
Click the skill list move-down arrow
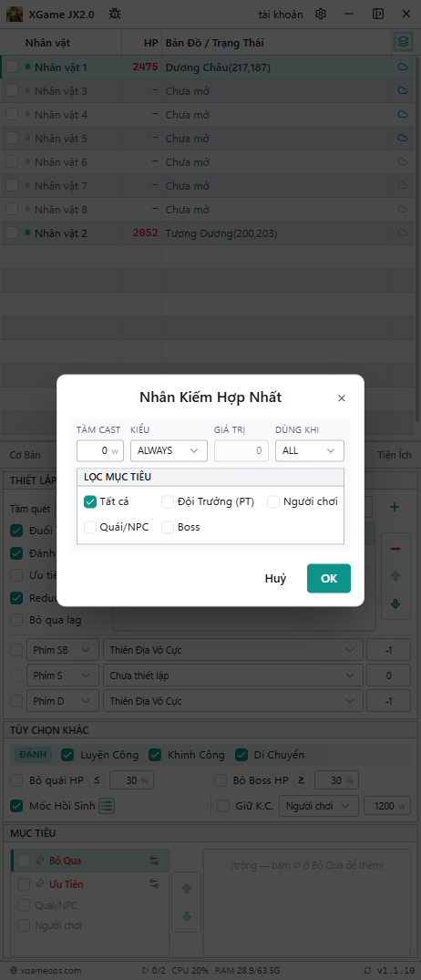[395, 603]
